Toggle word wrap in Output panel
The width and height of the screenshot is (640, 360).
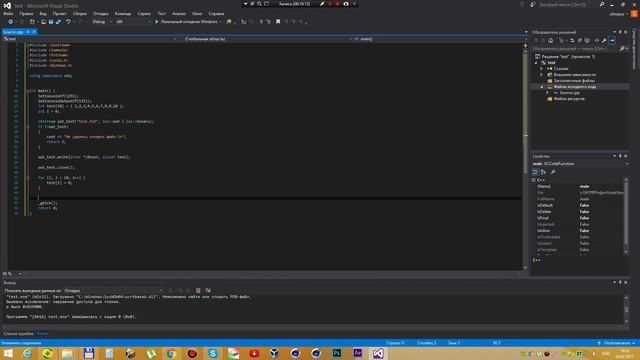[x=208, y=291]
